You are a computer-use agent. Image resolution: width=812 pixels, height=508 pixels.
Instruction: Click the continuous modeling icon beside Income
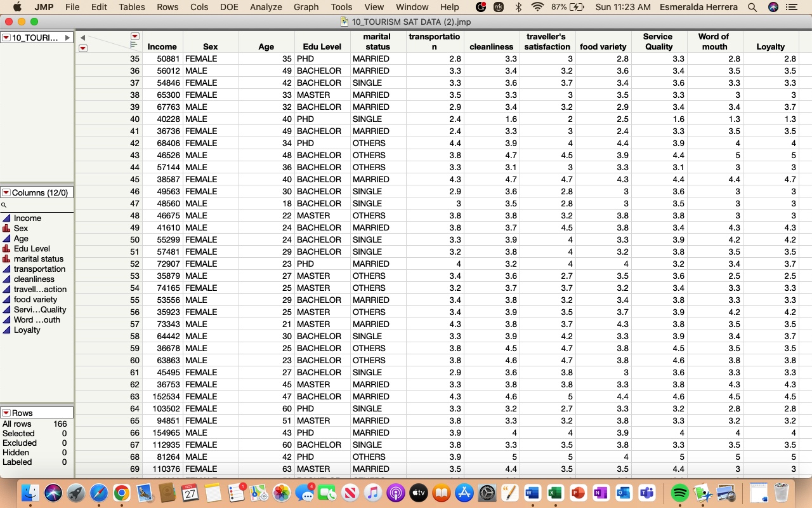(x=5, y=218)
